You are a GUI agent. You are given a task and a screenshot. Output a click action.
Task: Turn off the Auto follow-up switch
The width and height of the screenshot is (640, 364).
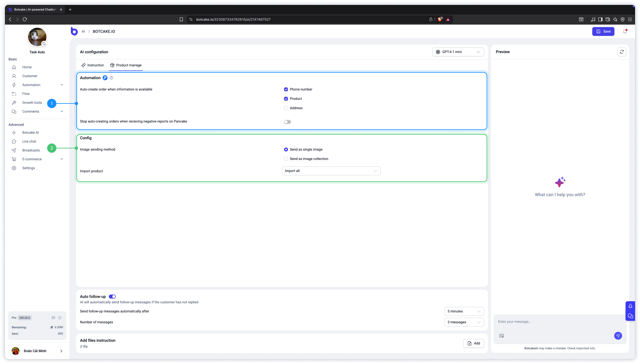tap(112, 297)
